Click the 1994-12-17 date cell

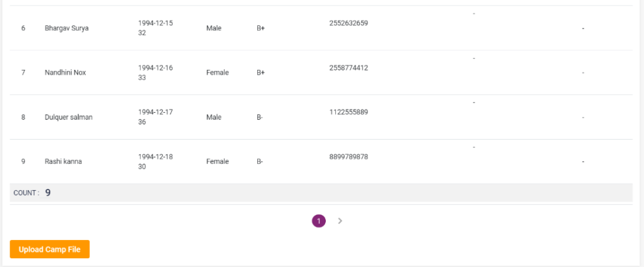pyautogui.click(x=155, y=112)
